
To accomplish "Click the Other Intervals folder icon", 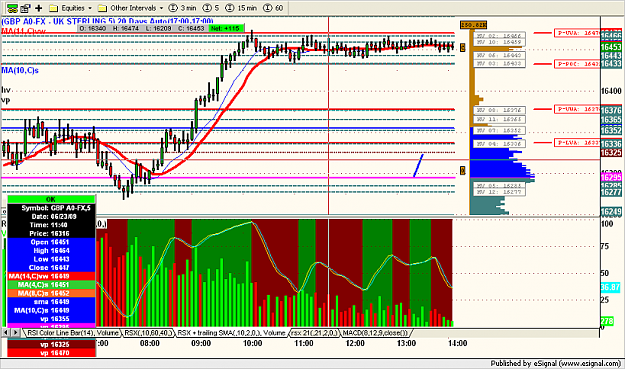I will (102, 8).
